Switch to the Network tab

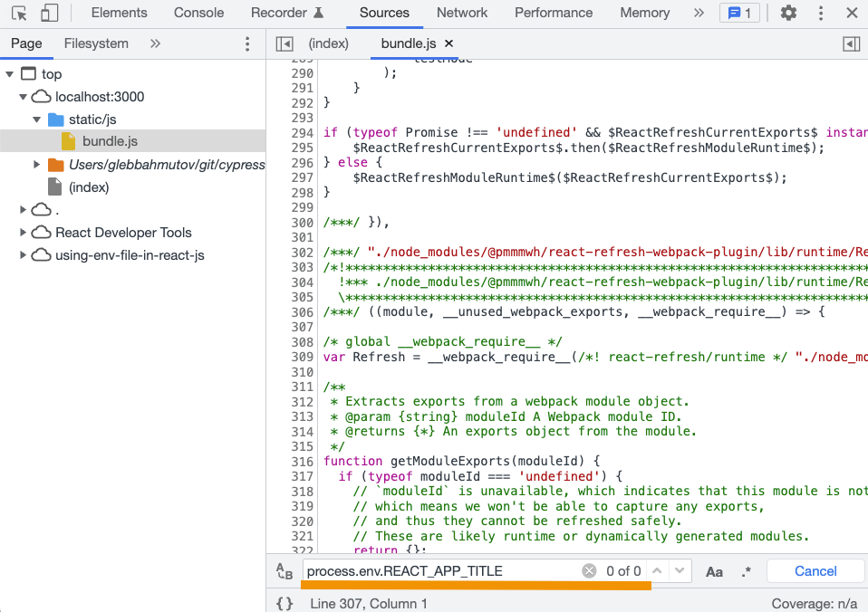point(462,13)
